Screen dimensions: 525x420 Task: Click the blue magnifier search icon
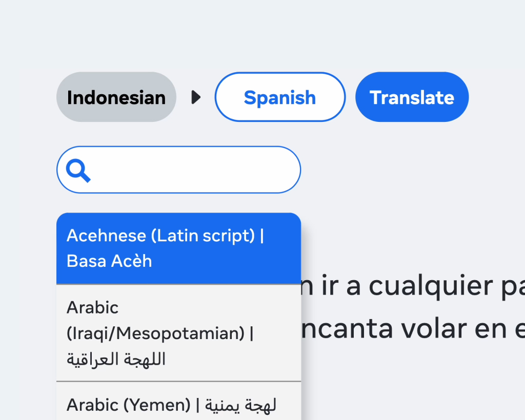pyautogui.click(x=78, y=171)
